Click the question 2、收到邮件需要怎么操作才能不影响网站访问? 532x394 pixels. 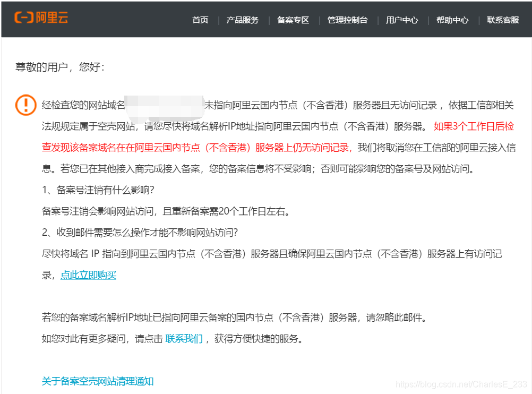(x=140, y=233)
